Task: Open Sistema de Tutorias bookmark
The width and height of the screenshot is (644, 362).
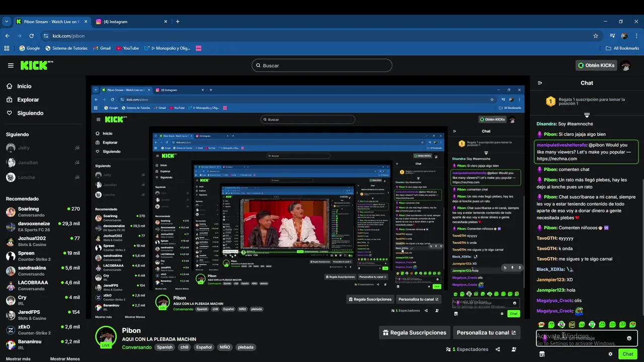Action: pos(66,48)
